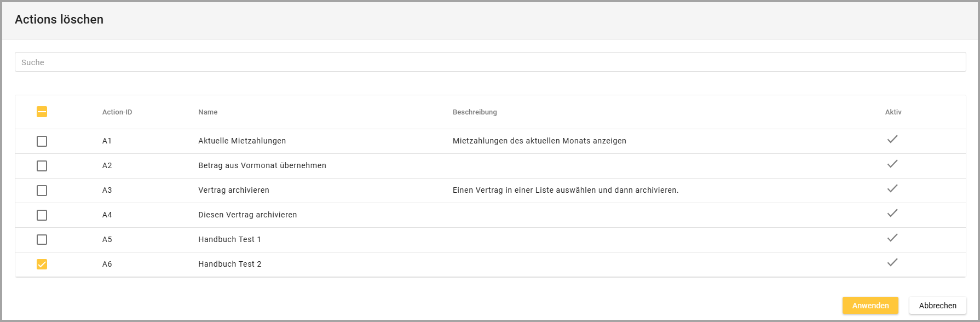
Task: Click the active checkmark for Vertrag archivieren
Action: [892, 189]
